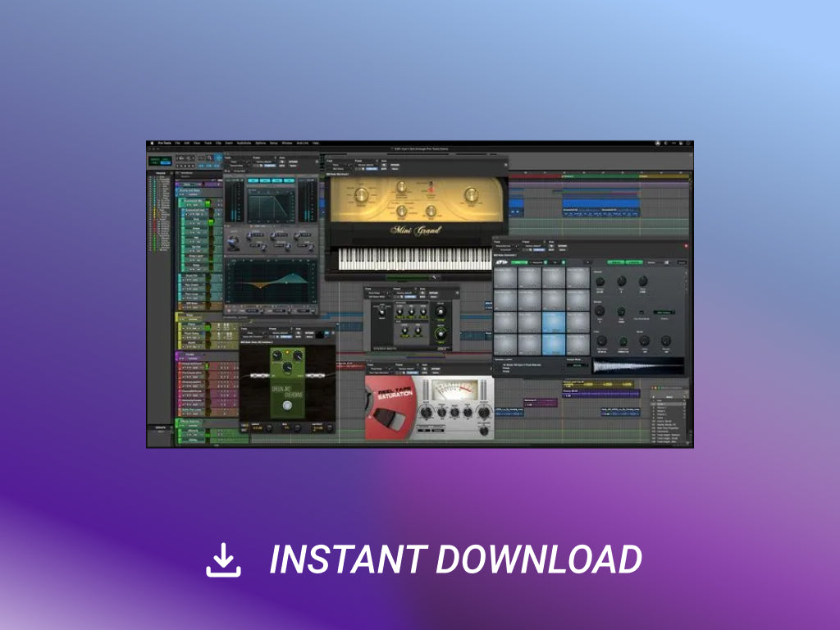Turn the top-left overdrive pedal knob
The image size is (840, 630).
[x=277, y=356]
